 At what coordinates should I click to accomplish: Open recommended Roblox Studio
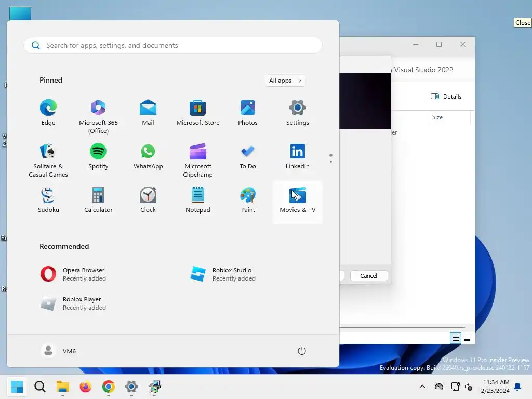223,274
